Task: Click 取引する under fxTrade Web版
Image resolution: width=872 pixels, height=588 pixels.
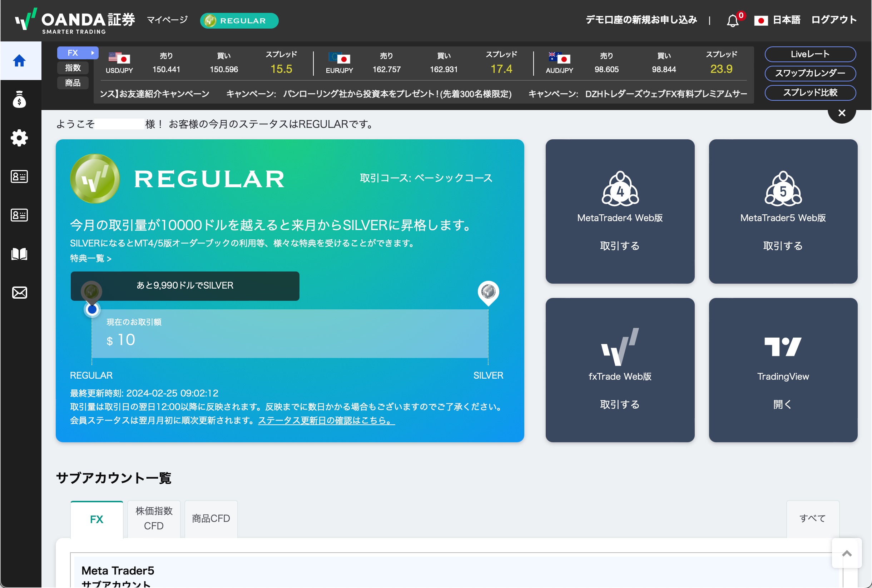Action: coord(620,405)
